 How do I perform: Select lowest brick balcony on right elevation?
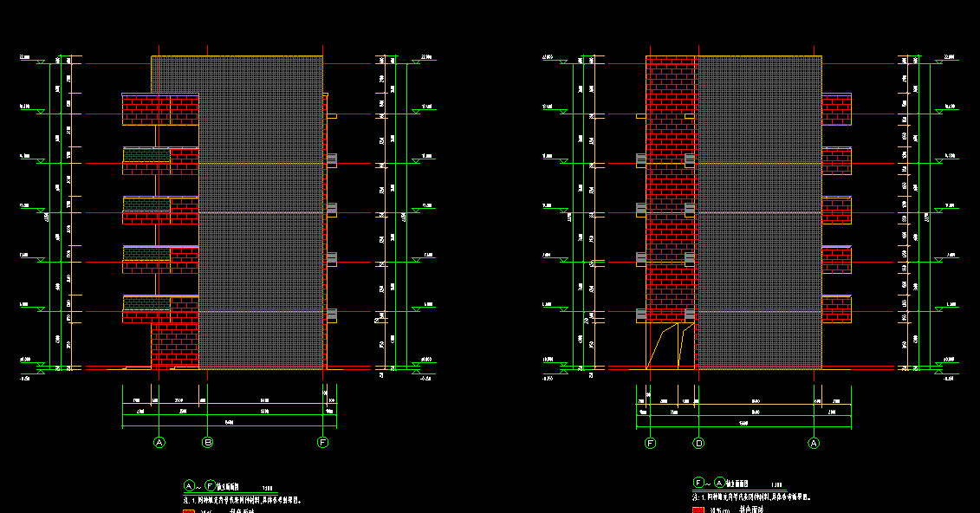pyautogui.click(x=836, y=310)
